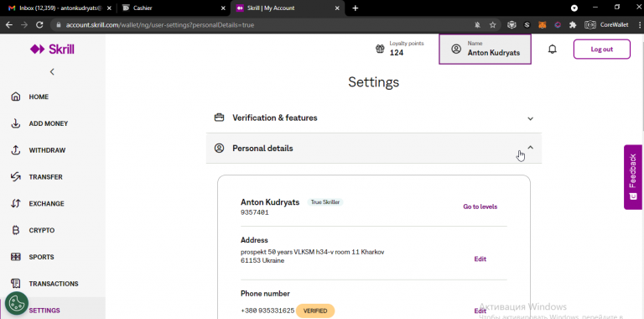The height and width of the screenshot is (319, 644).
Task: Click the Skrill logo
Action: 52,50
